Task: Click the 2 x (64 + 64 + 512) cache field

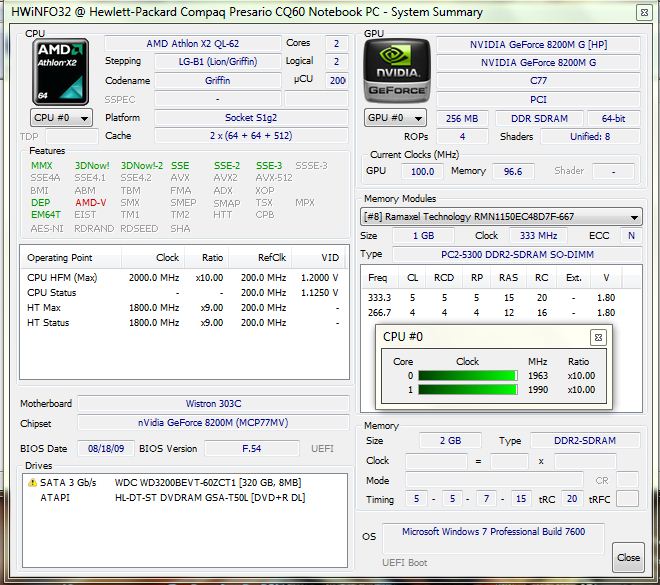Action: [251, 136]
